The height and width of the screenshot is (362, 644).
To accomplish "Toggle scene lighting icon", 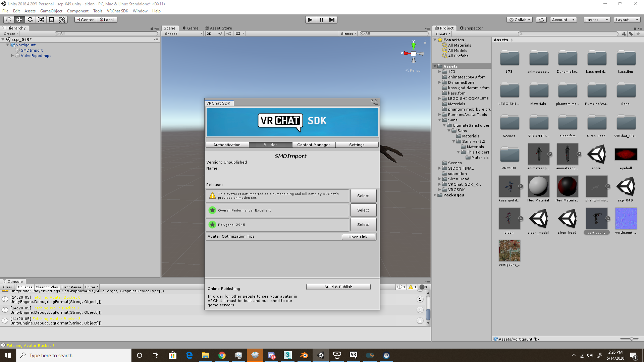I will [220, 34].
